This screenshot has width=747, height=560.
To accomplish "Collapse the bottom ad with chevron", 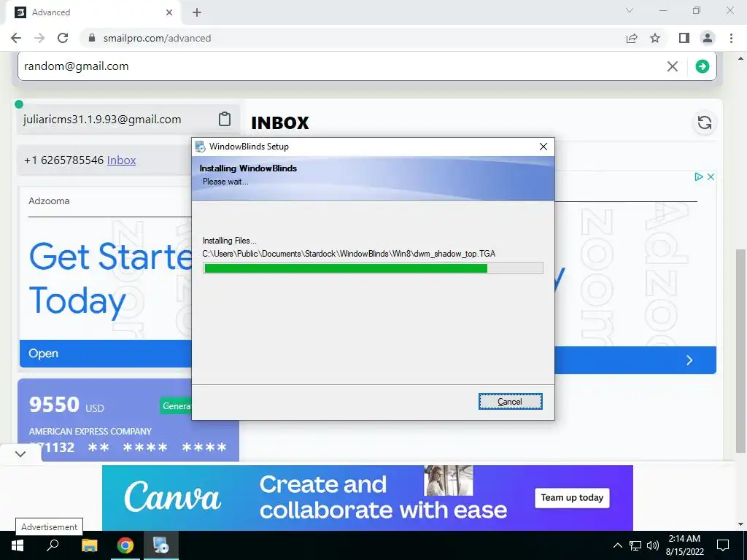I will pos(20,454).
